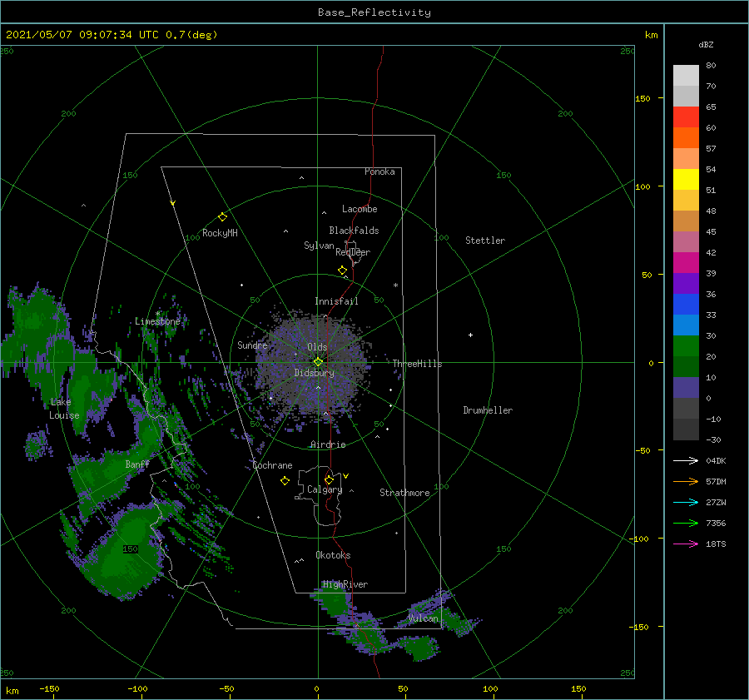Click the dBZ legend heading
This screenshot has width=749, height=700.
pyautogui.click(x=706, y=44)
